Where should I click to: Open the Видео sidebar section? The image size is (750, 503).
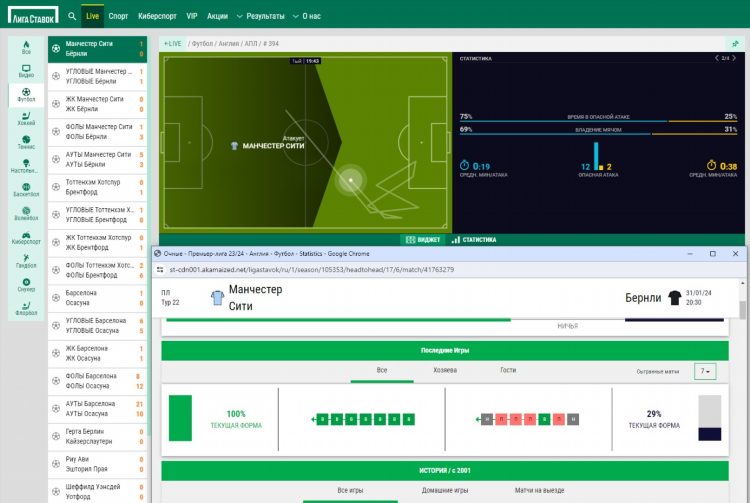point(26,71)
